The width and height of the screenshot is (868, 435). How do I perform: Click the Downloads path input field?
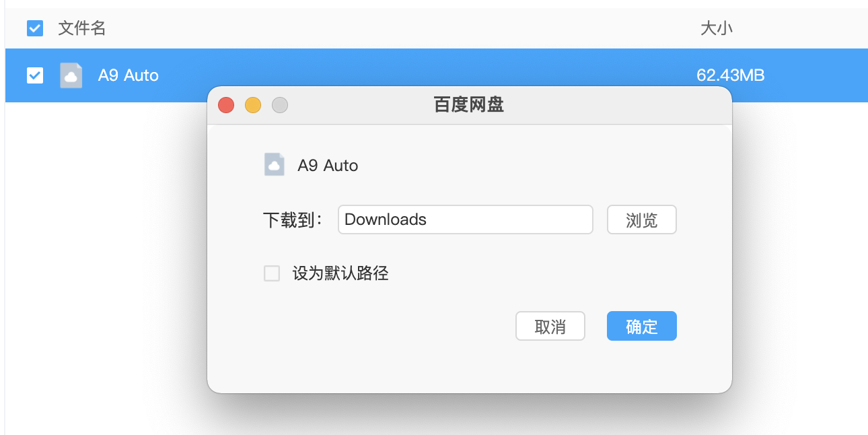coord(466,220)
